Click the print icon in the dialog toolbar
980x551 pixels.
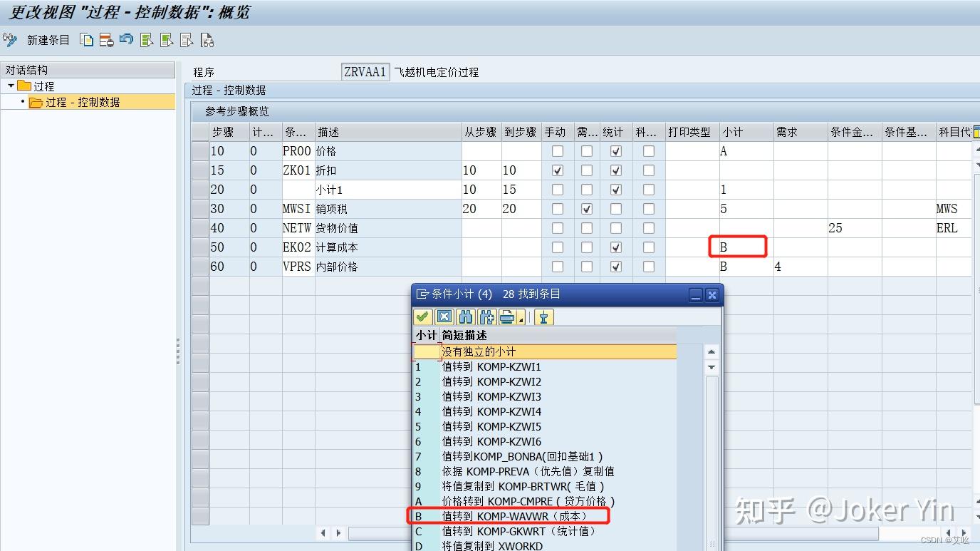click(x=507, y=316)
